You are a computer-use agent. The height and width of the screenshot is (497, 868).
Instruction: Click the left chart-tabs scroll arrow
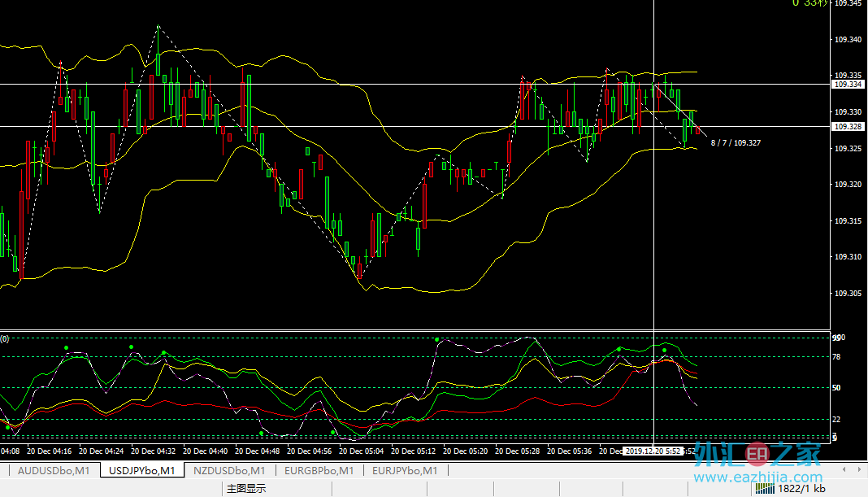click(844, 469)
